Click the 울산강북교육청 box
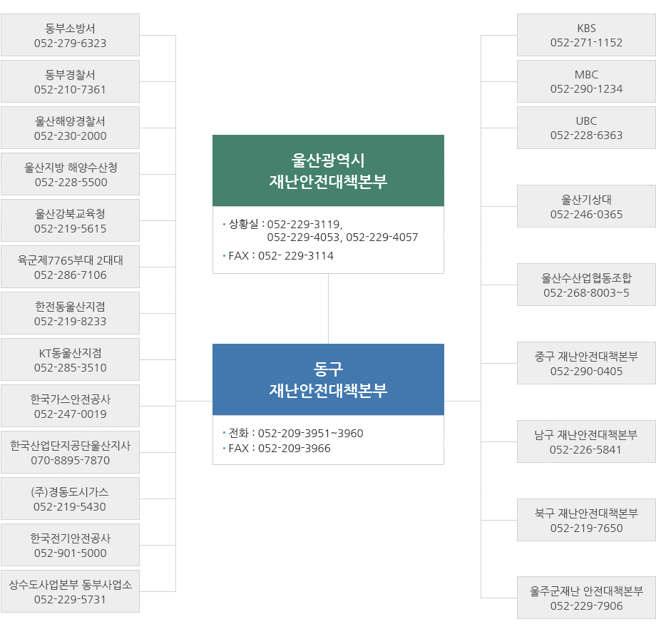The width and height of the screenshot is (656, 644). 71,220
